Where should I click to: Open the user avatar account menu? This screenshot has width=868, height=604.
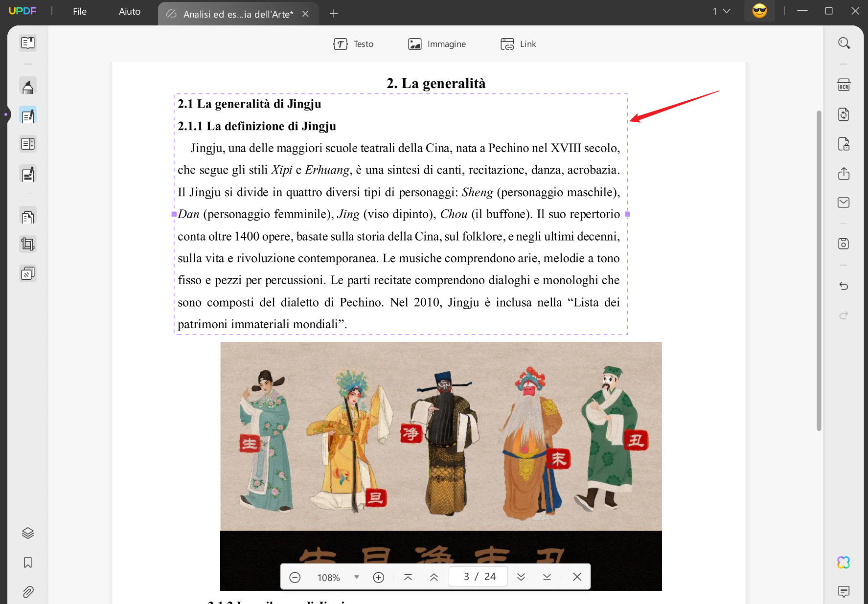pos(759,11)
